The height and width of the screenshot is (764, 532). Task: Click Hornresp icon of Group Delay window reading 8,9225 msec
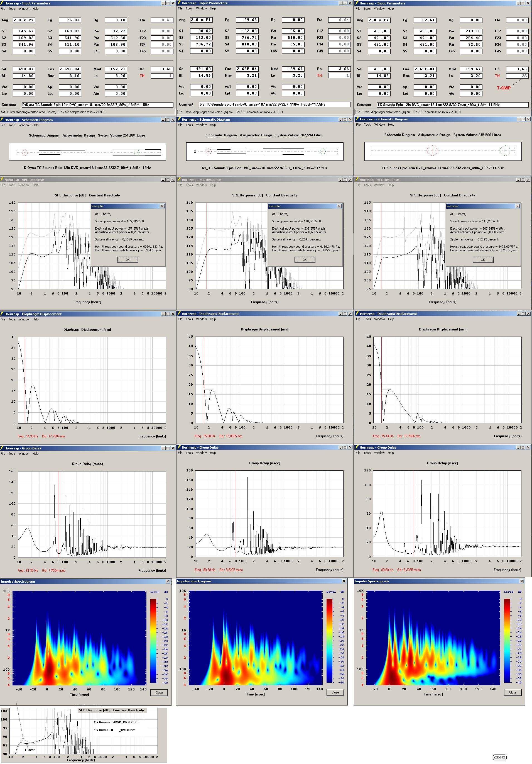coord(179,447)
